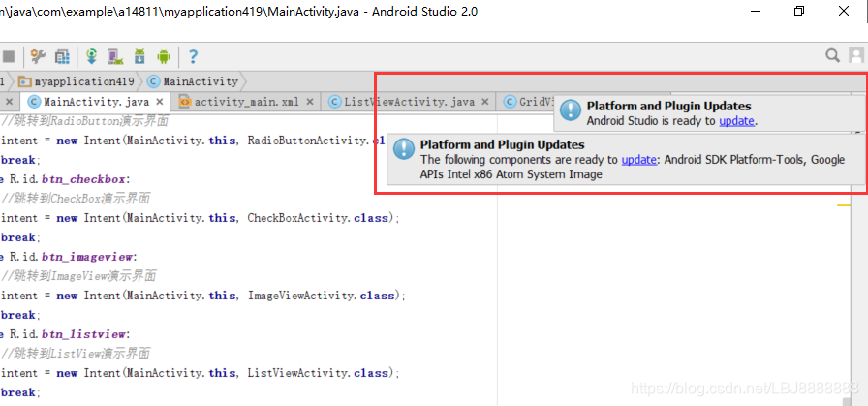Minimize the Android Studio window
Screen dimensions: 868x406
tap(757, 11)
